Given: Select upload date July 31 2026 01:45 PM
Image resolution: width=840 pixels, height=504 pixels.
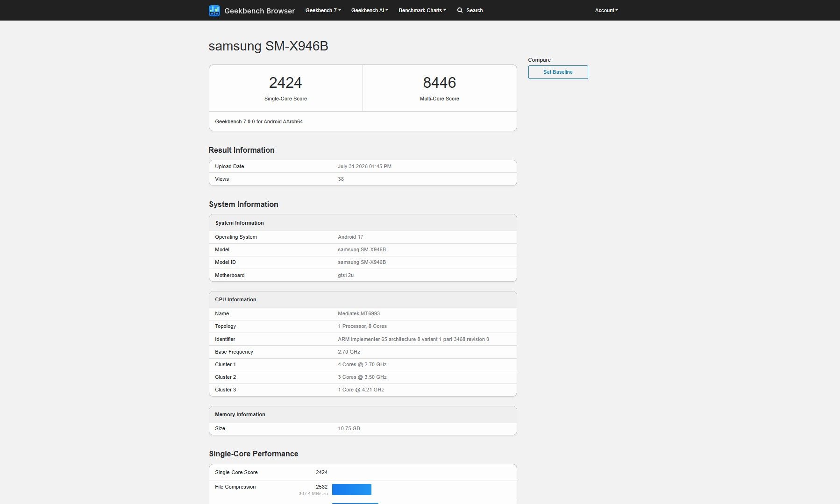Looking at the screenshot, I should (364, 166).
